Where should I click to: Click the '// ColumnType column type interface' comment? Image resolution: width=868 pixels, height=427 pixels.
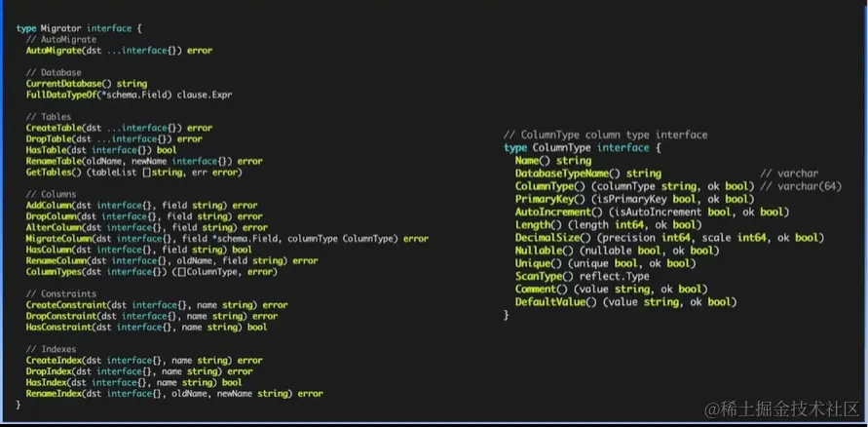point(606,136)
